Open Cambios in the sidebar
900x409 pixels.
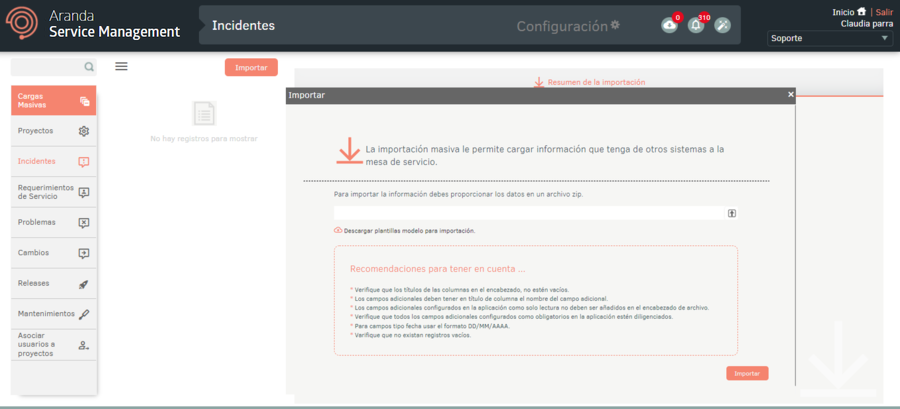pos(53,253)
